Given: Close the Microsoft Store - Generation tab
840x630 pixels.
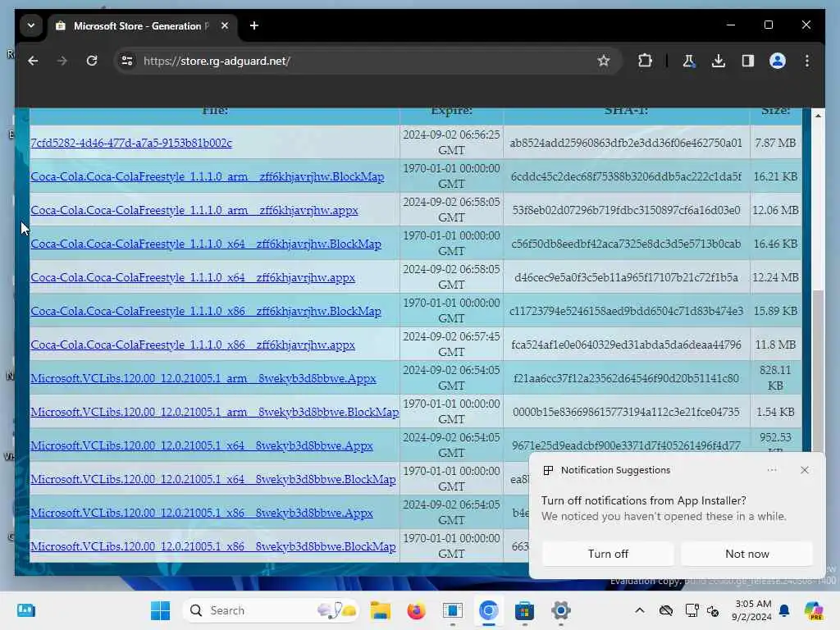Looking at the screenshot, I should point(225,25).
